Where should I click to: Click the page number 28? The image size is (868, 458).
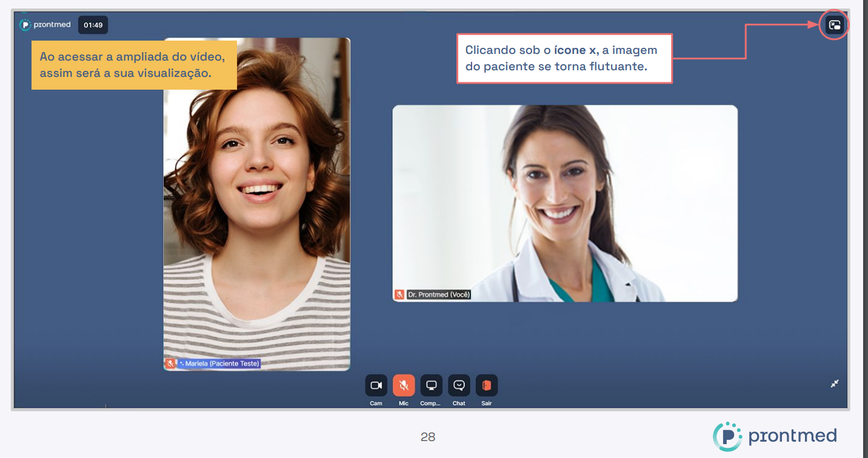428,437
